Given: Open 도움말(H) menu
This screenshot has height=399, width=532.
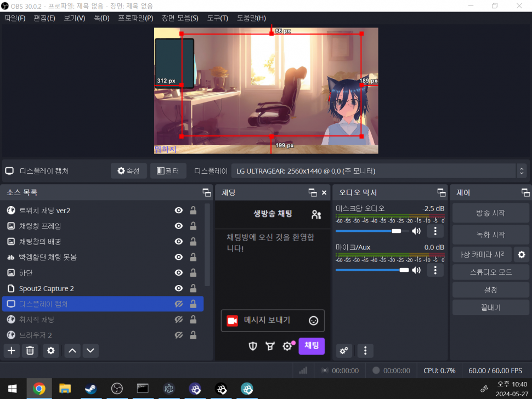Looking at the screenshot, I should click(x=251, y=18).
